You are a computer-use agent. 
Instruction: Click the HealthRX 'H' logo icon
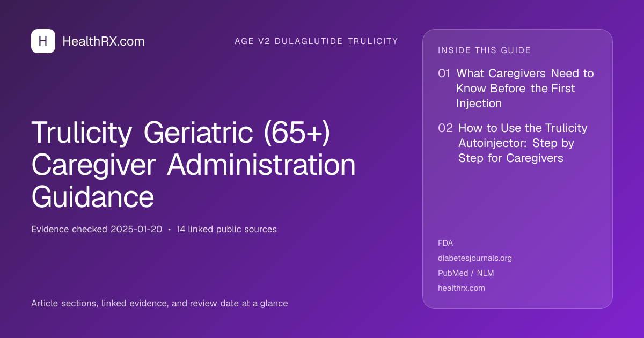pos(43,41)
